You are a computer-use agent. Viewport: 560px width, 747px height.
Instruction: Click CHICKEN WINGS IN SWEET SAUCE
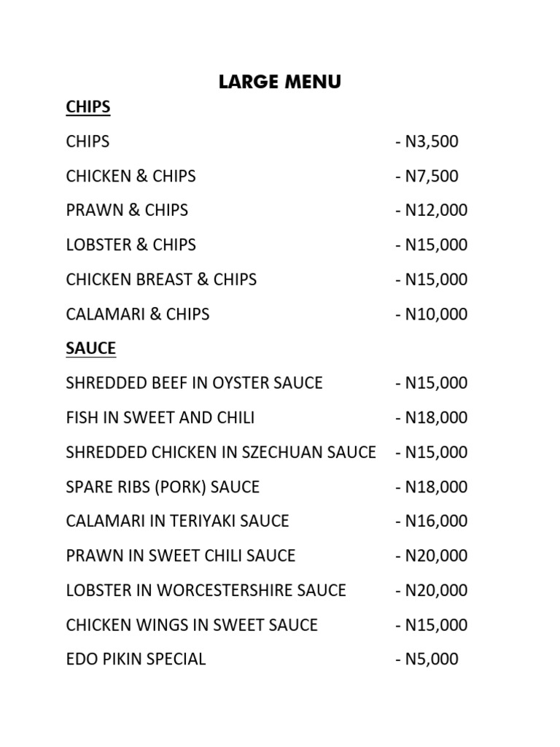point(192,624)
